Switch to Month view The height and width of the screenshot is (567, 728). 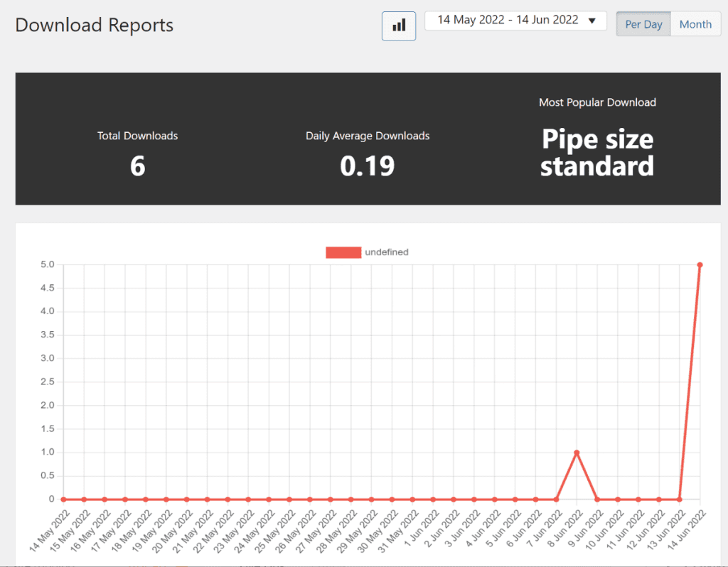695,24
